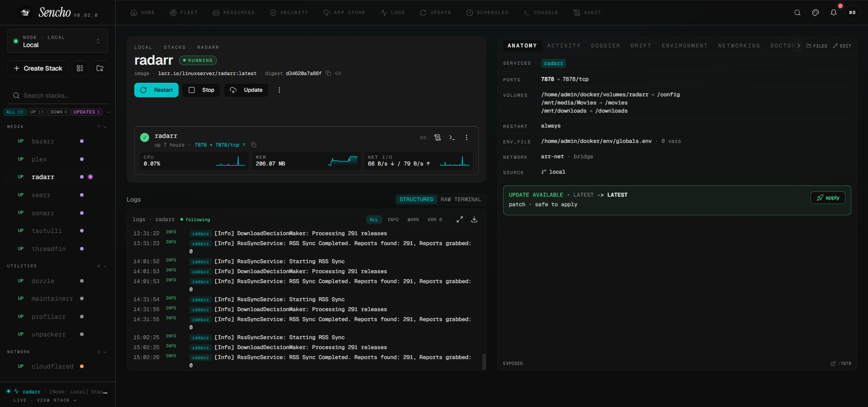Copy the 7878 port mapping
868x407 pixels.
(254, 145)
